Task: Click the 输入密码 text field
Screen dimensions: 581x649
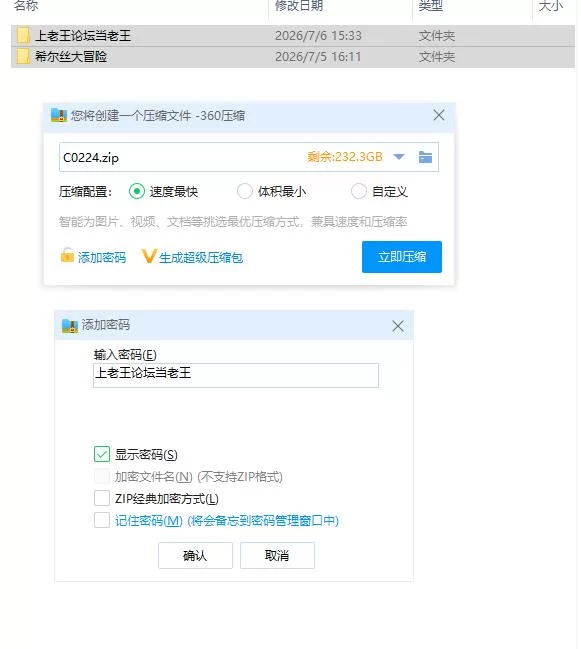Action: pyautogui.click(x=236, y=375)
